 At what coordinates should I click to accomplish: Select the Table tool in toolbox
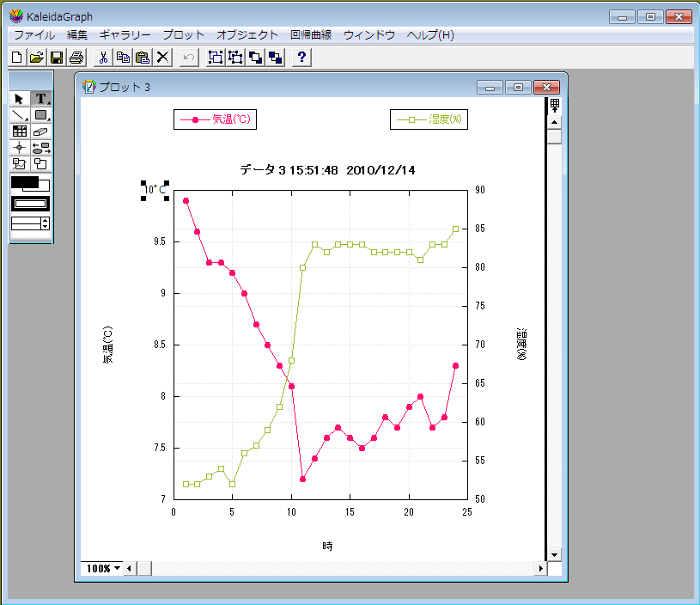click(19, 131)
